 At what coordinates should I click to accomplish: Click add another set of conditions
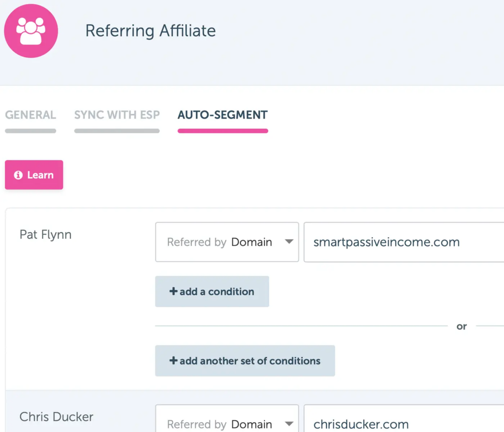coord(245,361)
